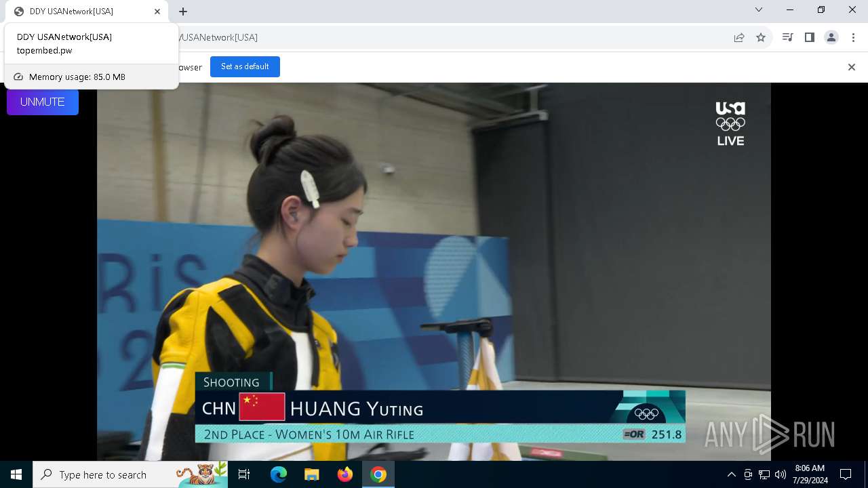Restore down the Chrome window
The width and height of the screenshot is (868, 488).
click(x=821, y=9)
